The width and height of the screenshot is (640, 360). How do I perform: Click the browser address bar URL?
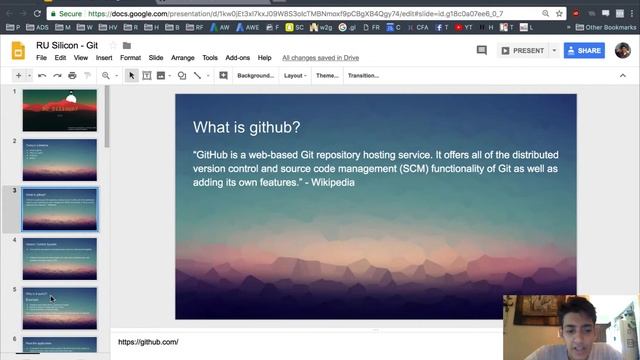tap(296, 14)
